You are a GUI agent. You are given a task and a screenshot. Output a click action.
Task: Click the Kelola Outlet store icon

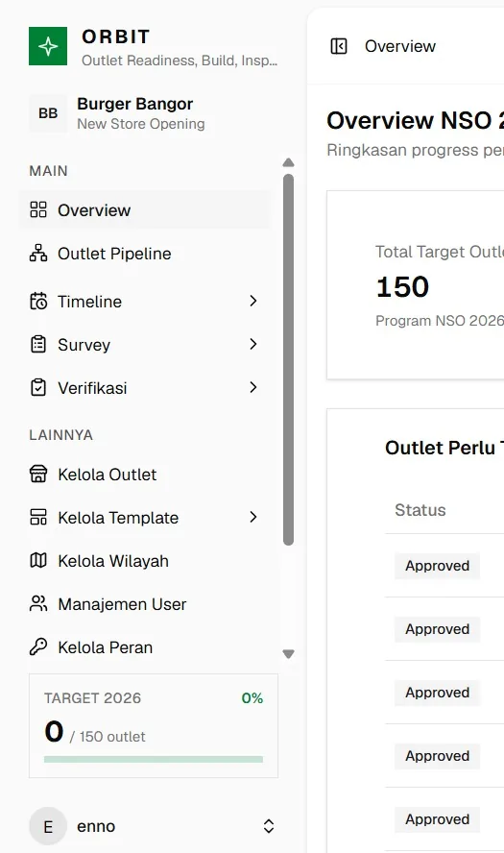point(38,474)
